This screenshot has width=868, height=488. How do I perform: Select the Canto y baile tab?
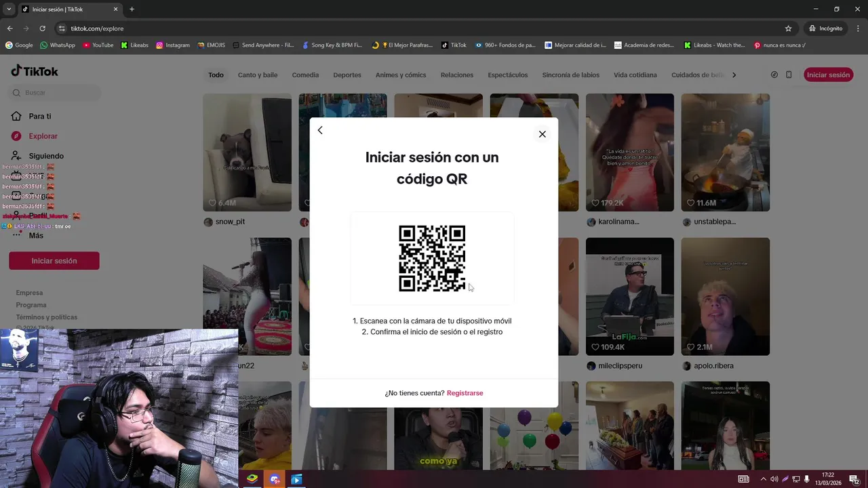(258, 75)
